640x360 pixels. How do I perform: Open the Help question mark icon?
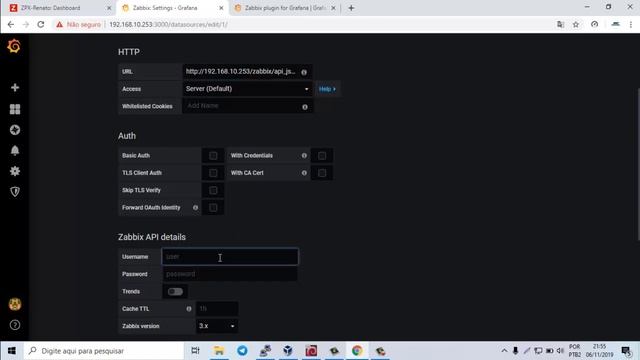15,325
